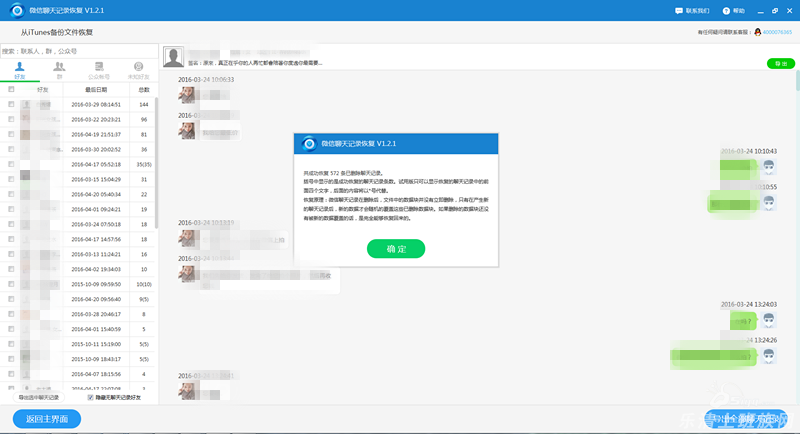Select the date cell 2015-10-11 15:19:00

pos(96,344)
